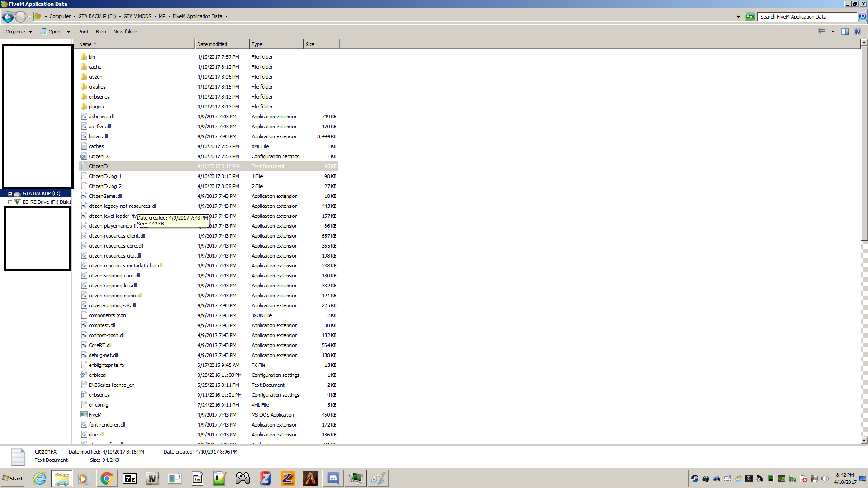Sort by Date modified column header
868x488 pixels.
point(222,44)
